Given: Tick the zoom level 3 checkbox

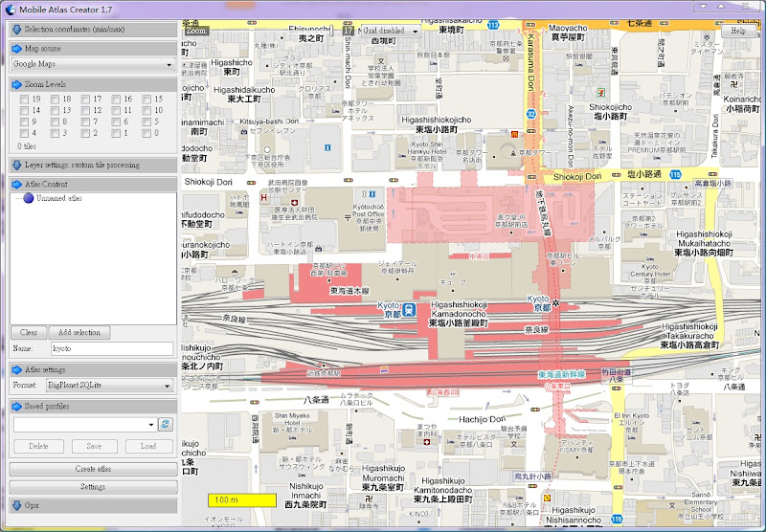Looking at the screenshot, I should [x=55, y=133].
